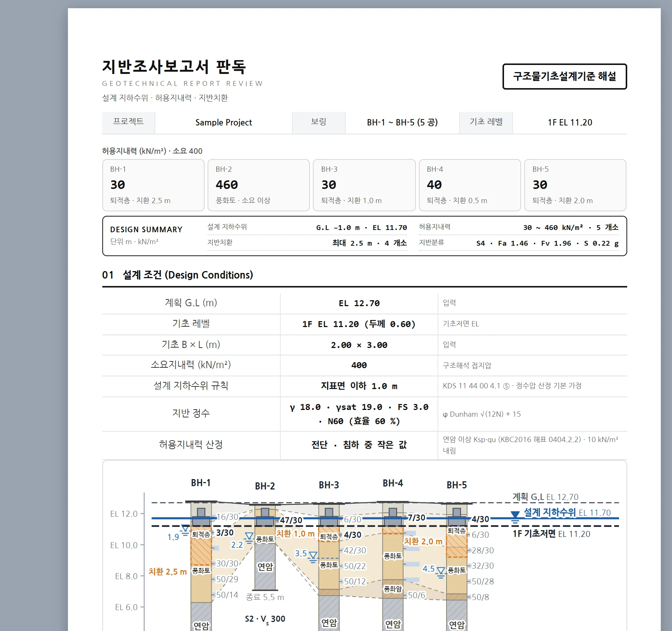The image size is (672, 631).
Task: Click the footing symbol under BH-4
Action: click(x=393, y=517)
